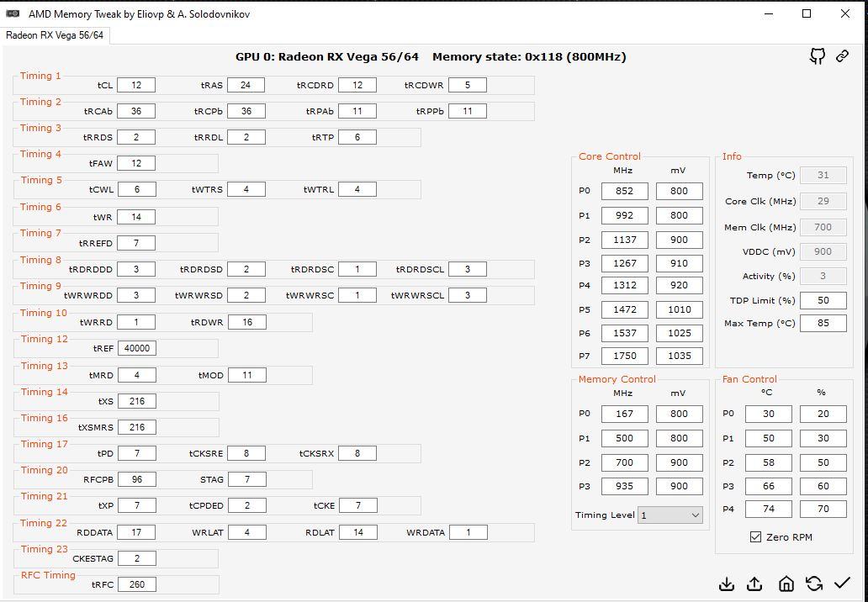
Task: Click the tRFC field showing 260
Action: (x=137, y=584)
